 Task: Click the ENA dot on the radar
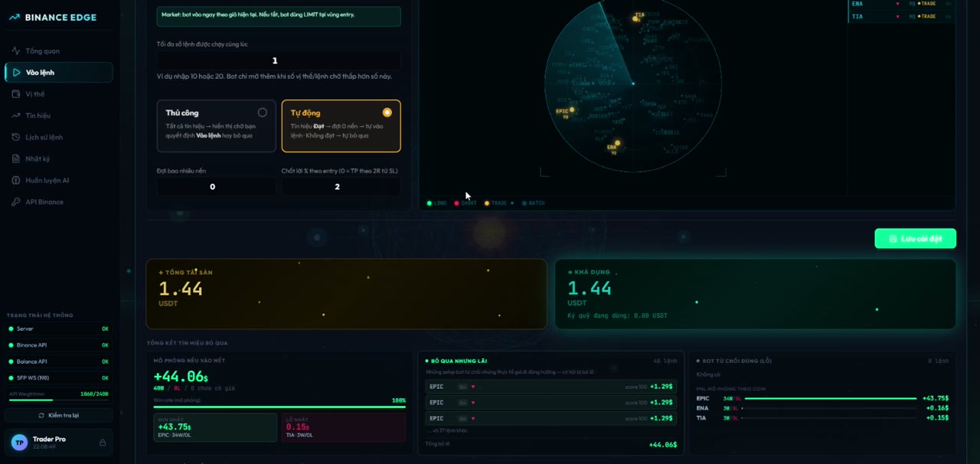click(x=617, y=143)
